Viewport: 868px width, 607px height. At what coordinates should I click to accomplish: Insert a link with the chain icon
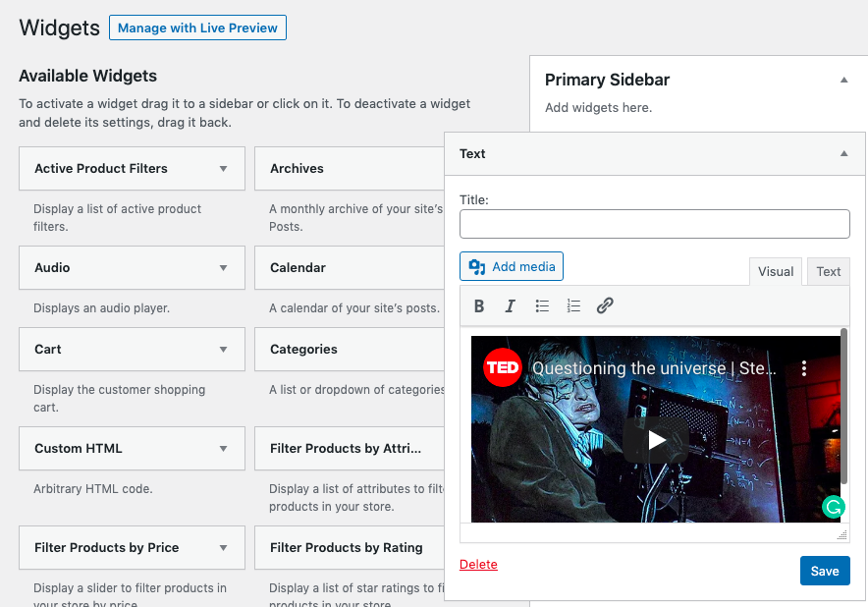click(x=605, y=305)
